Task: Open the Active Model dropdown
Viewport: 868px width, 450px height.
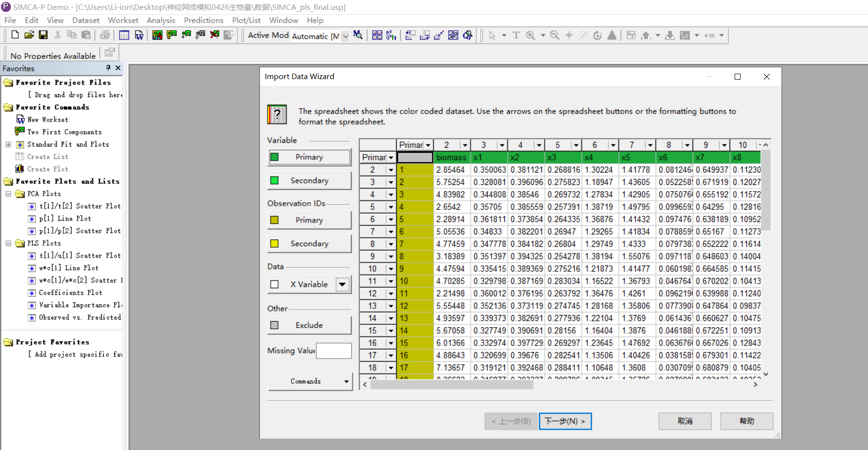Action: pyautogui.click(x=345, y=36)
